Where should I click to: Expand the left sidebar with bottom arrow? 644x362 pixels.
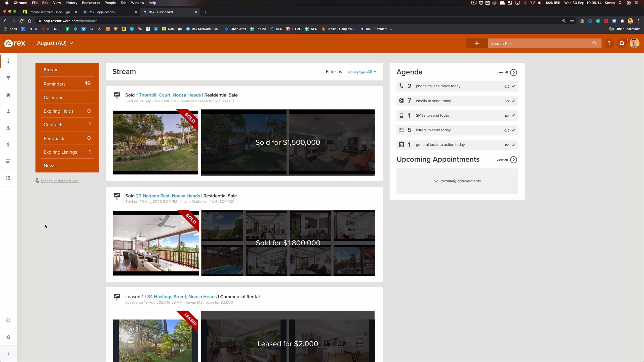[8, 354]
